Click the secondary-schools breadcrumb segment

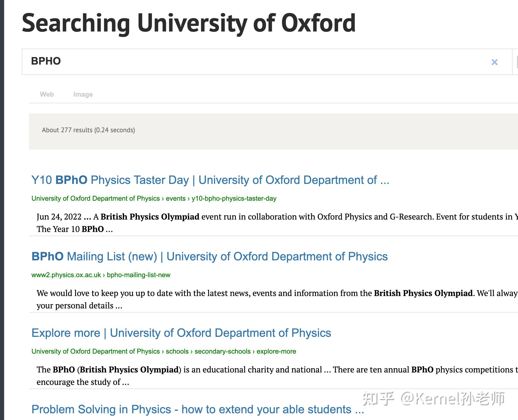pos(223,351)
